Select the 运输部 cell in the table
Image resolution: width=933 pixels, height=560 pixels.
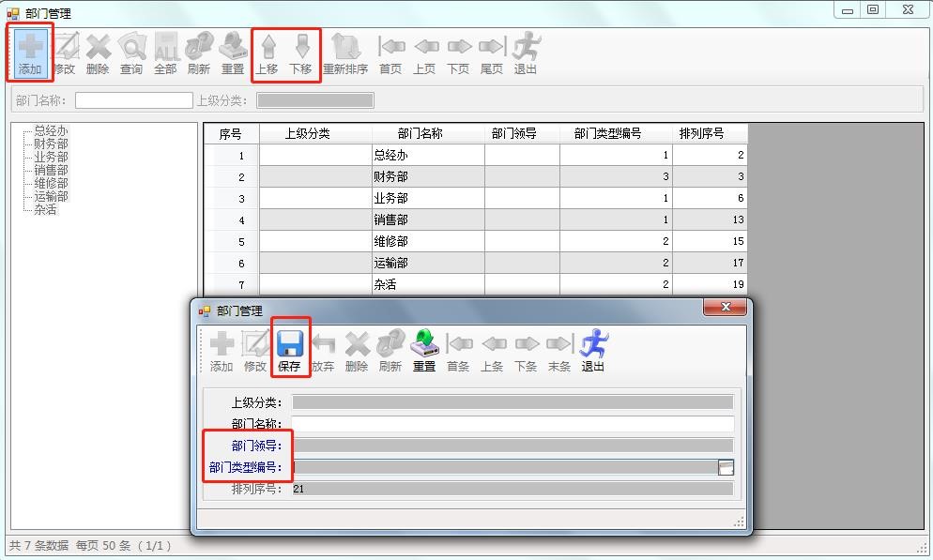coord(428,263)
